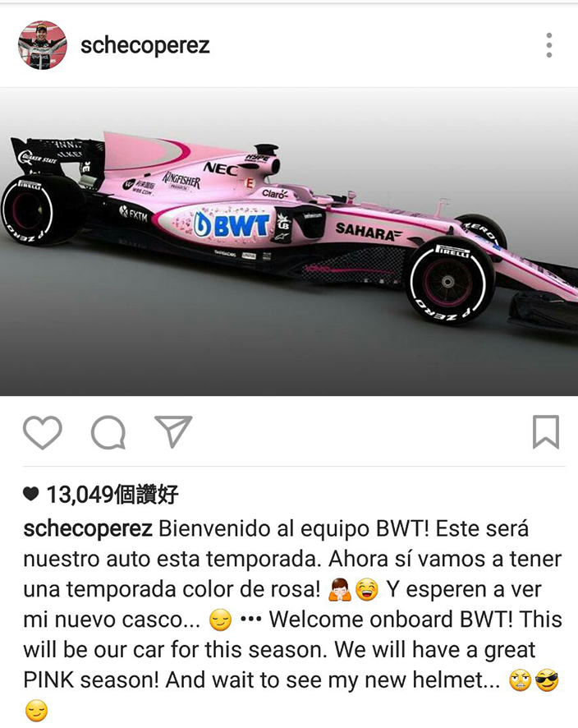Click the Kingfisher logo on the car

pos(181,180)
